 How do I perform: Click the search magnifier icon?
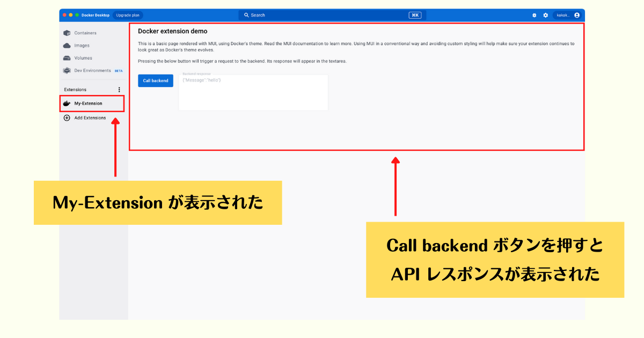click(247, 15)
